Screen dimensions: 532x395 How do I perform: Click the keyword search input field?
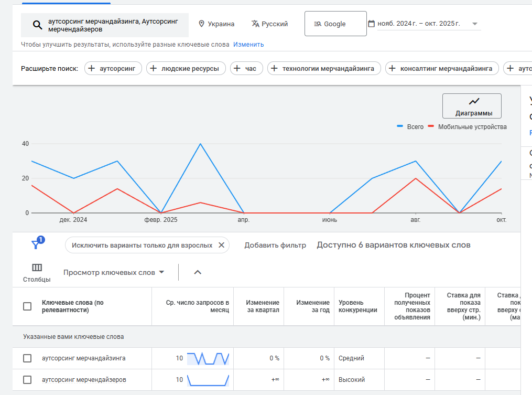coord(105,25)
